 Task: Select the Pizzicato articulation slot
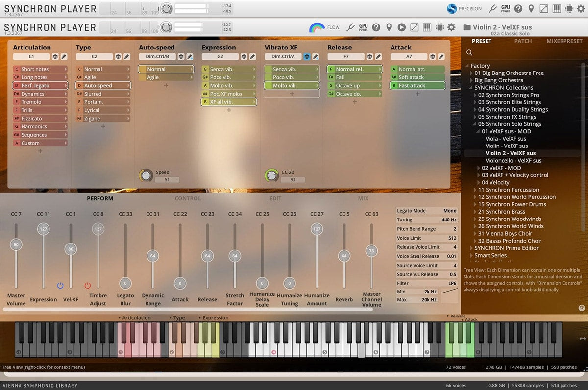[x=40, y=119]
